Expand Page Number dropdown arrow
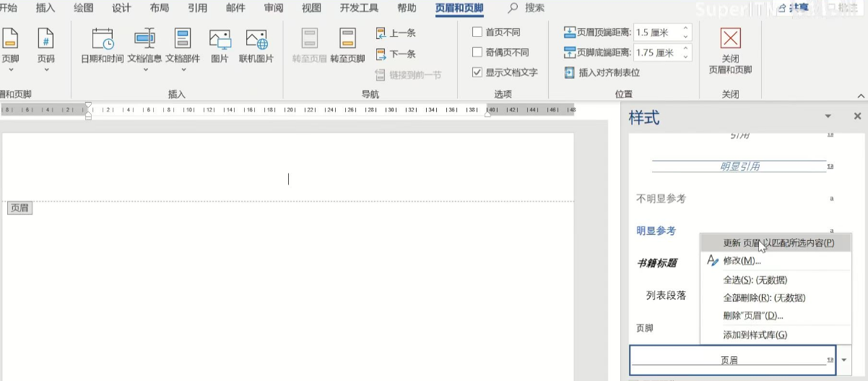 pyautogui.click(x=46, y=70)
